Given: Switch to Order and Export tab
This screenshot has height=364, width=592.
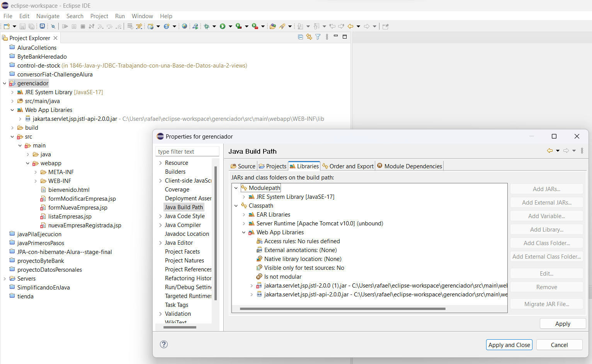Looking at the screenshot, I should click(348, 166).
